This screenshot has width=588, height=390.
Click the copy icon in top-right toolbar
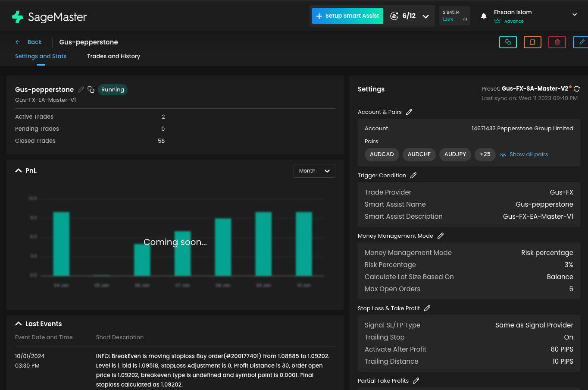508,42
